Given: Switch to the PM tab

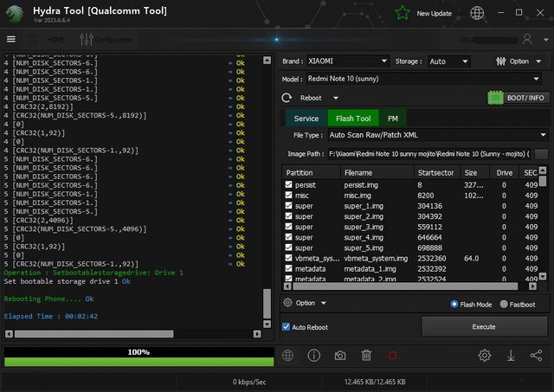Looking at the screenshot, I should pos(393,119).
